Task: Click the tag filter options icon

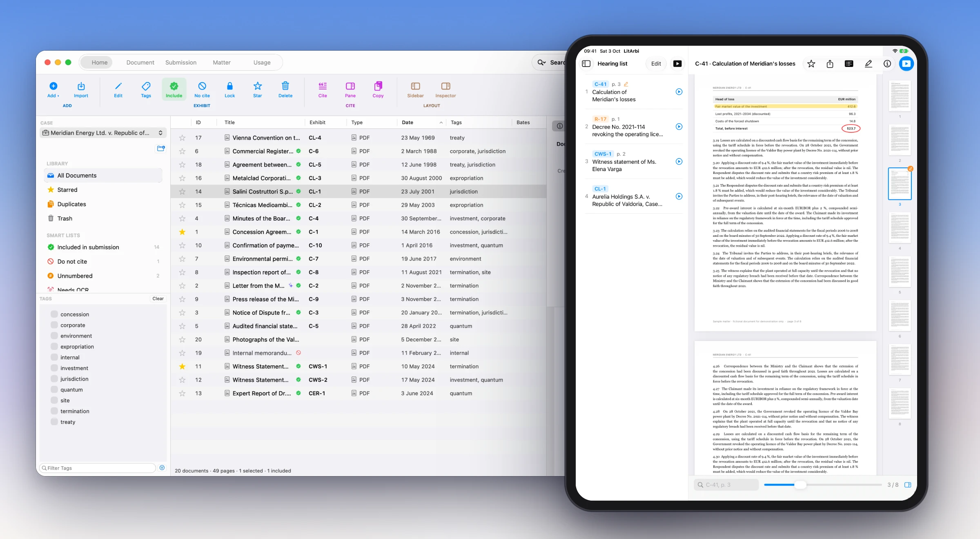Action: coord(162,468)
